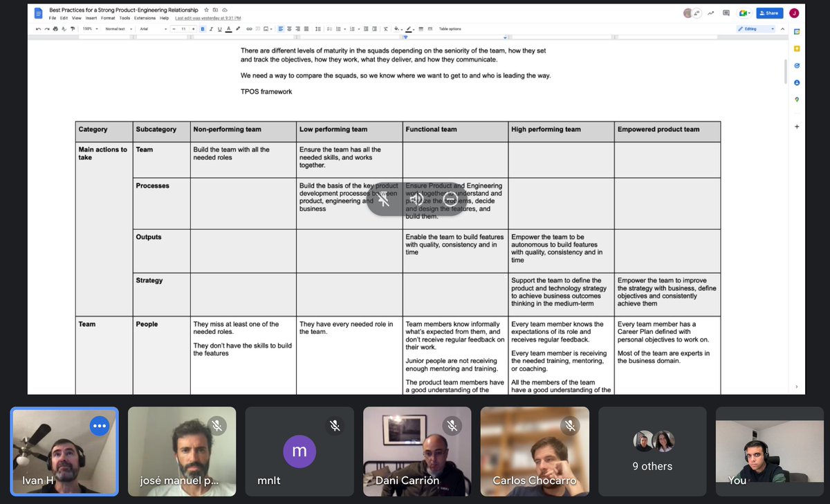Click the J account avatar
Screen dimensions: 830x504
point(794,12)
